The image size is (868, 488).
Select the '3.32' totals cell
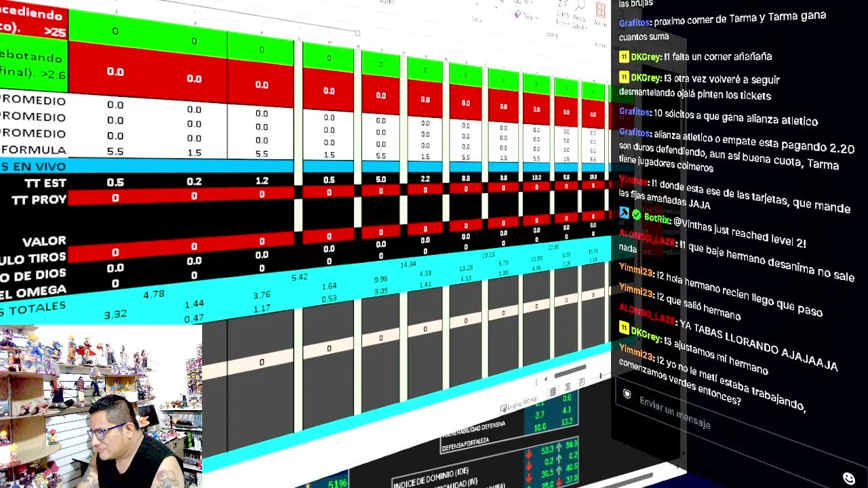point(115,314)
